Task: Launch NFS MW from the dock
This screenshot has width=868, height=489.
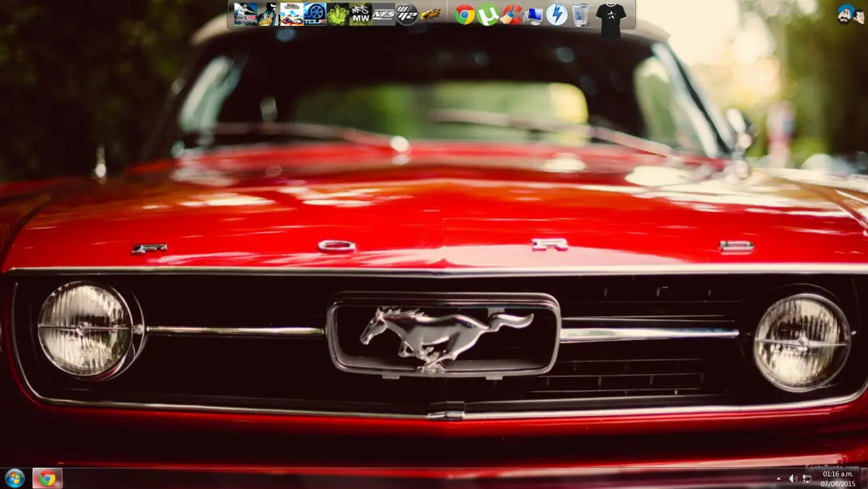Action: pyautogui.click(x=361, y=14)
